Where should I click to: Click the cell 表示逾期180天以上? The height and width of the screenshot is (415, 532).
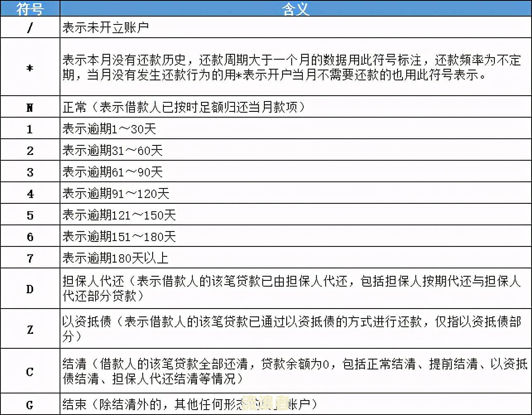[x=296, y=258]
